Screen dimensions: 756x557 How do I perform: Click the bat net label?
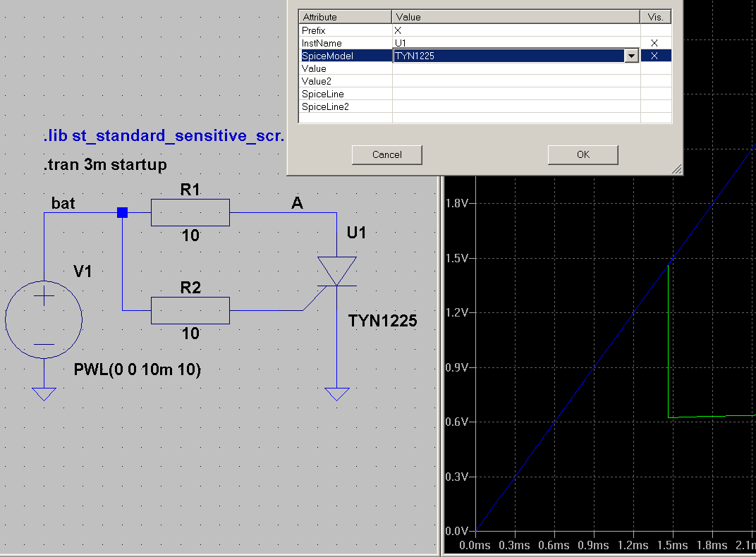[63, 203]
